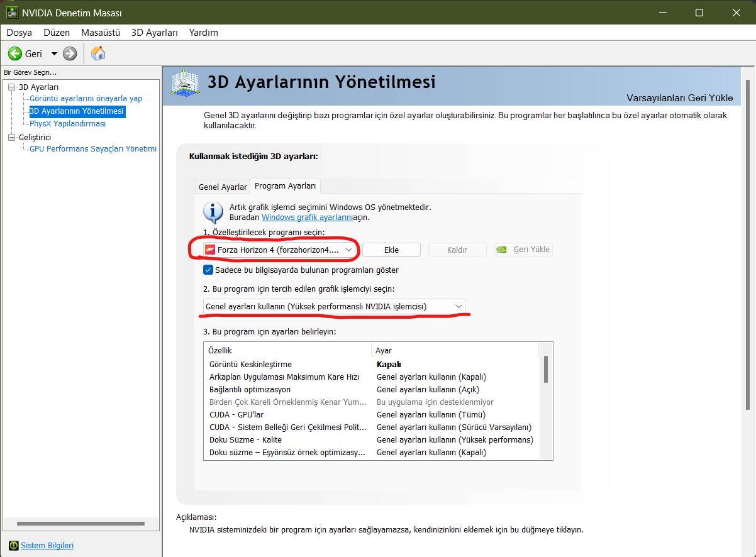The height and width of the screenshot is (557, 756).
Task: Click the settings list vertical scrollbar thumb
Action: (545, 369)
